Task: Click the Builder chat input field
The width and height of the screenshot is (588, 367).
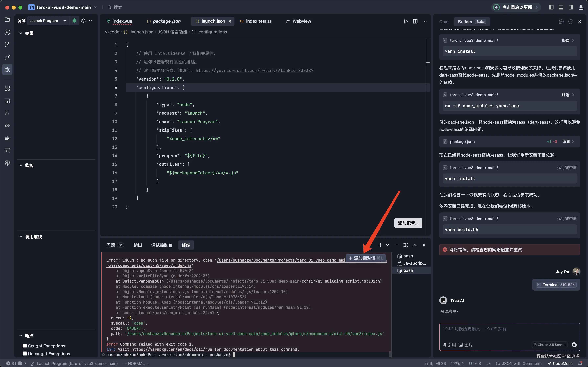Action: click(509, 333)
